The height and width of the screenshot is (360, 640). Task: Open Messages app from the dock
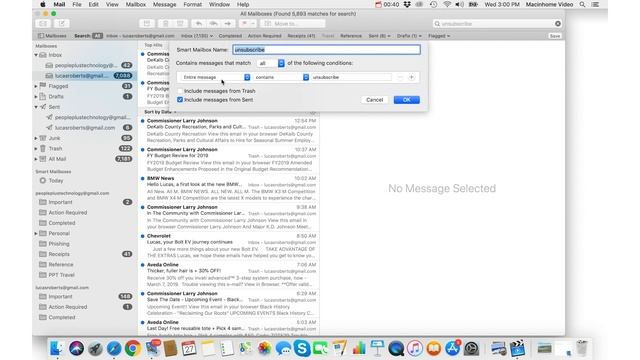point(283,348)
